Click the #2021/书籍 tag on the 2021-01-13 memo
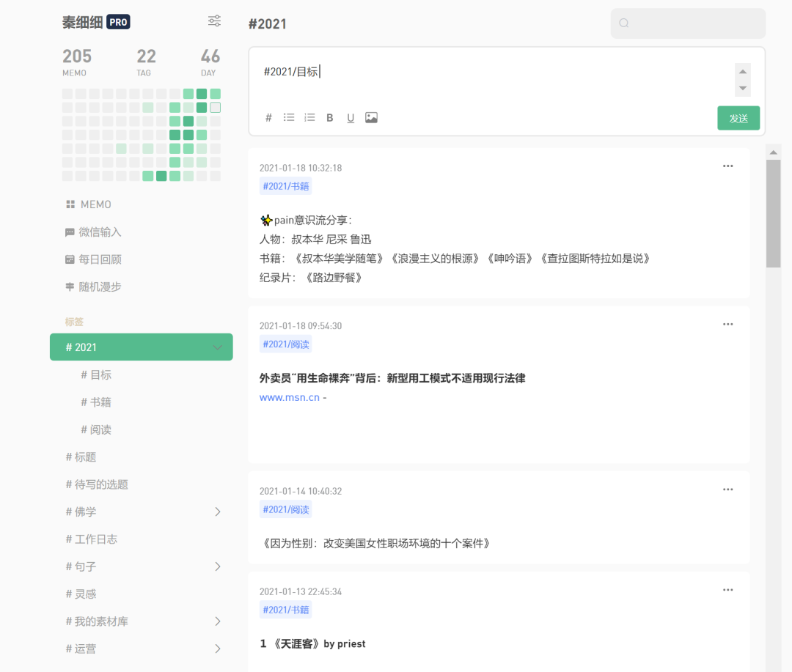The width and height of the screenshot is (792, 672). tap(286, 610)
